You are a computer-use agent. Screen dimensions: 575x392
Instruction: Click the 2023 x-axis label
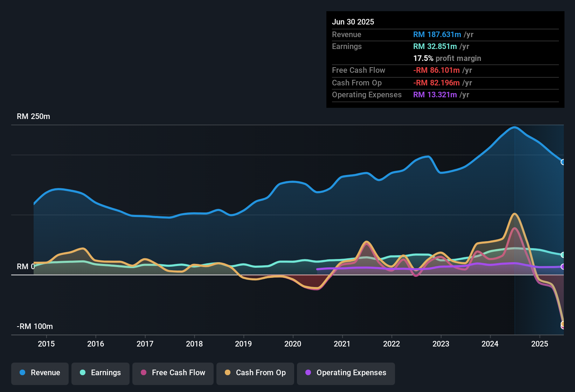441,344
